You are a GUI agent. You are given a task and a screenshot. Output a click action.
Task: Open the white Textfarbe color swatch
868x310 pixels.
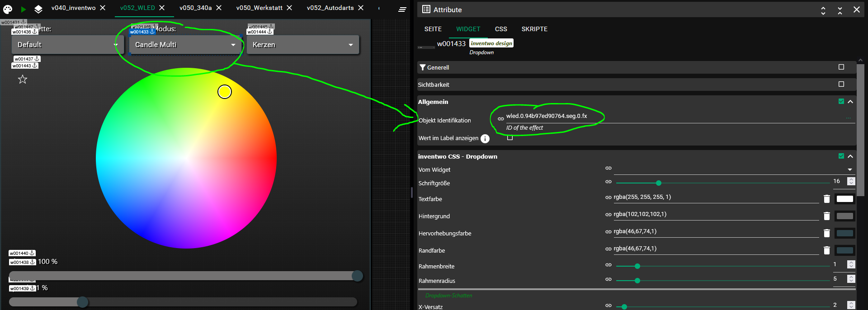[x=844, y=199]
